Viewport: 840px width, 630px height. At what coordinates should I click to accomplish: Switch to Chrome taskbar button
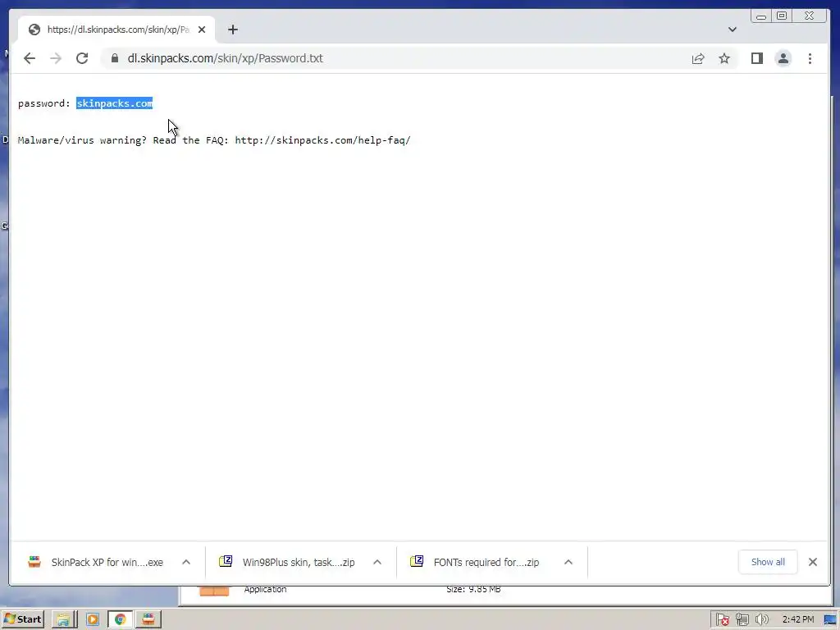(121, 619)
